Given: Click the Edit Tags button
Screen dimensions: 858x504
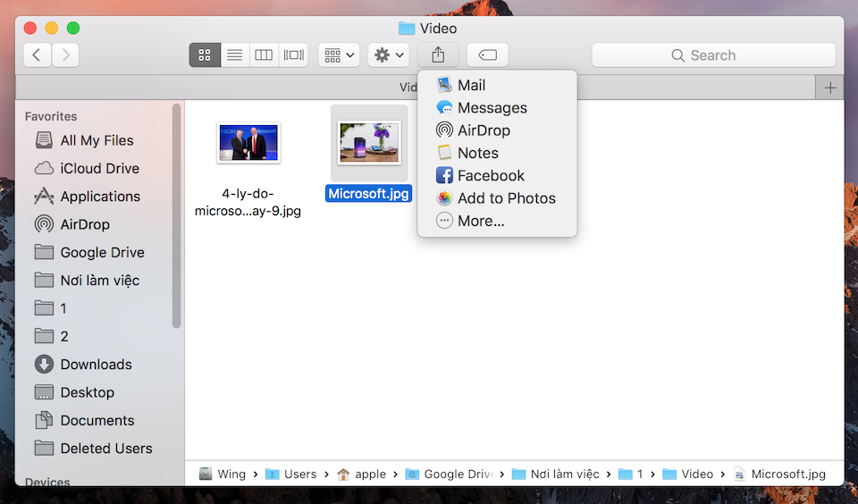Looking at the screenshot, I should tap(488, 55).
